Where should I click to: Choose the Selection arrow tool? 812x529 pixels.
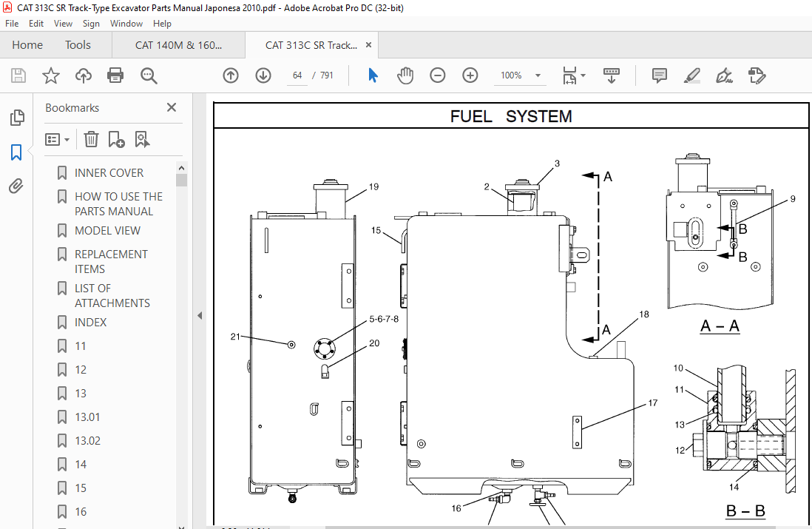(373, 75)
